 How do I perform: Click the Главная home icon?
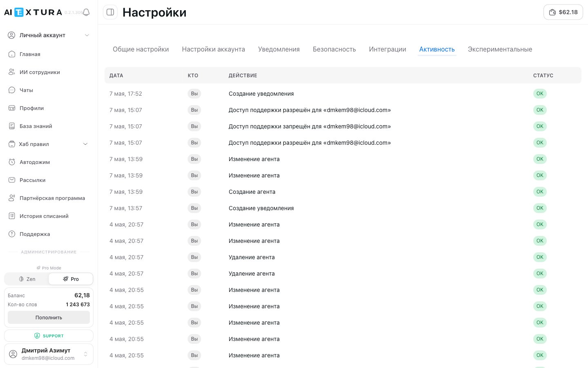12,54
